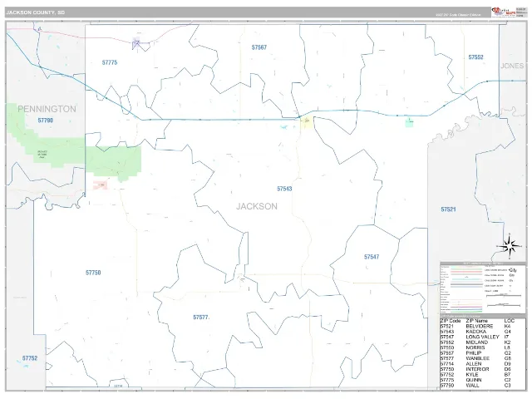The height and width of the screenshot is (399, 532).
Task: Click LONG VALLEY in the ZIP index table
Action: [x=482, y=337]
